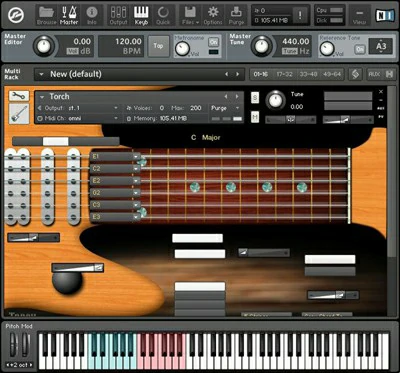The image size is (400, 373).
Task: Click the NI logo
Action: pos(385,15)
